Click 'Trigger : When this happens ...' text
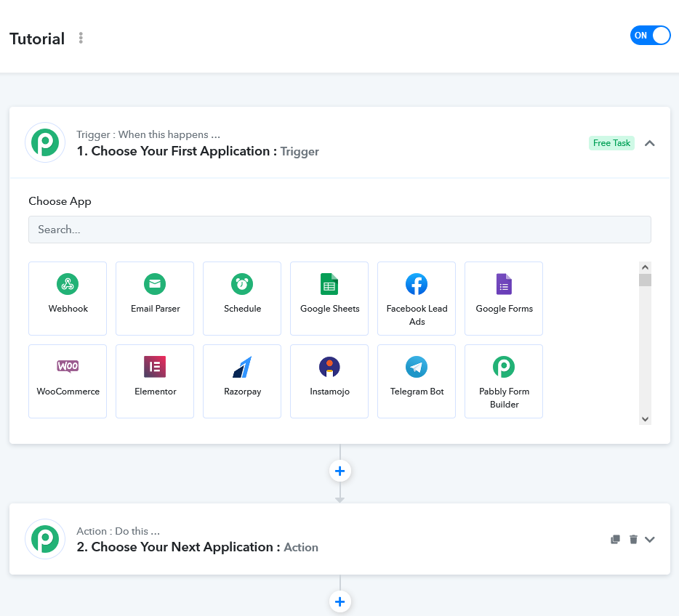Screen dimensions: 679x616 point(148,134)
